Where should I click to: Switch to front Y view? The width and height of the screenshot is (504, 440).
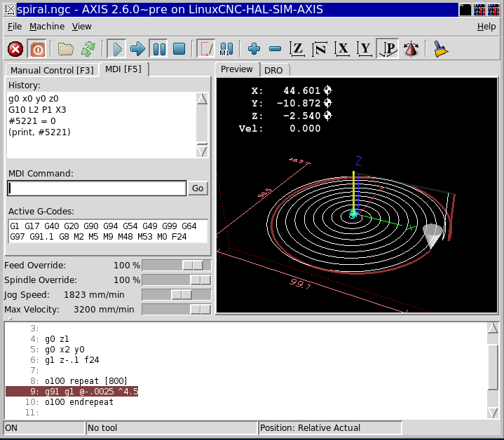(x=365, y=50)
